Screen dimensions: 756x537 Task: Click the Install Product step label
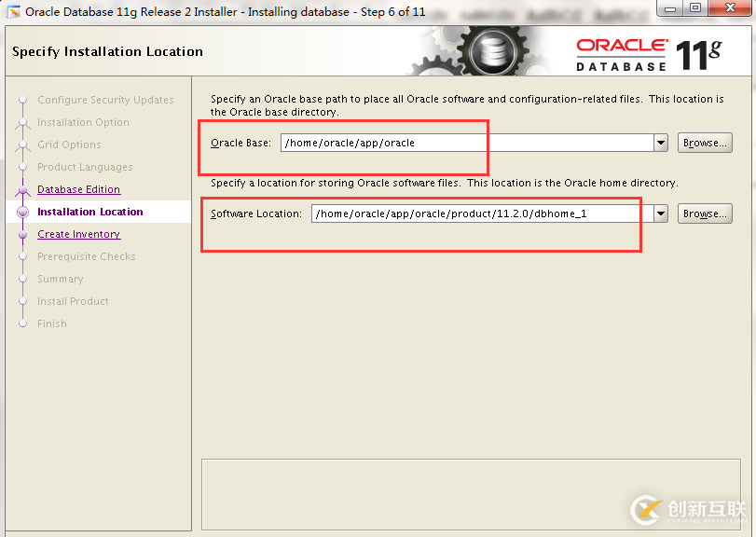(73, 301)
